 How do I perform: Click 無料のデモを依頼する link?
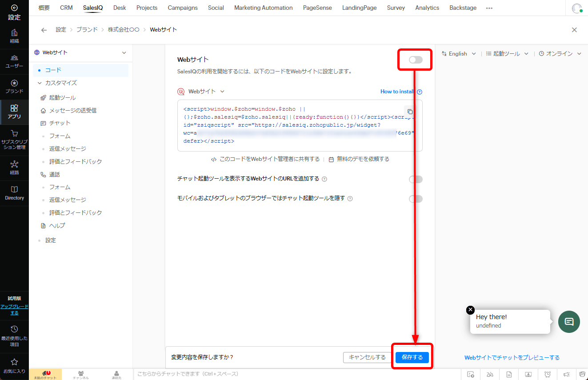(x=359, y=159)
